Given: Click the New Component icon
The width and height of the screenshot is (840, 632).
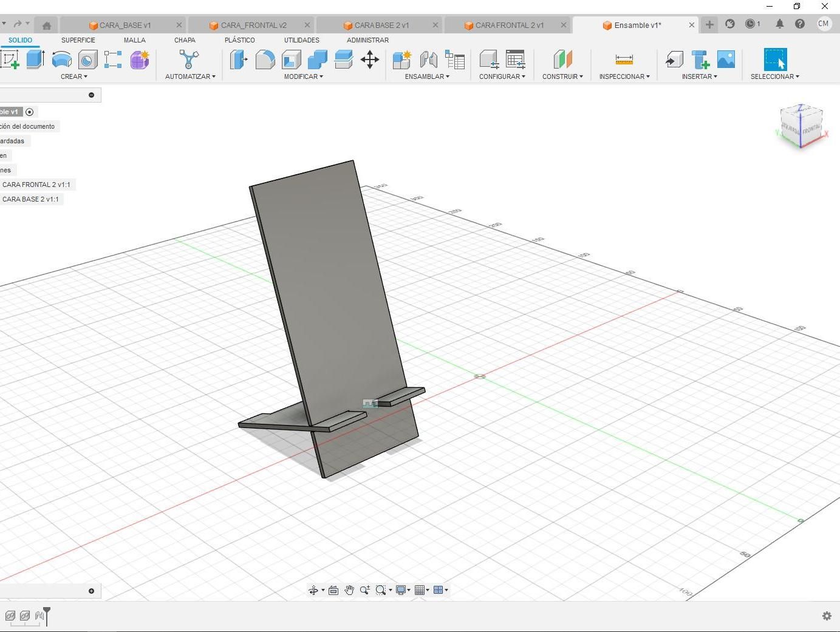Looking at the screenshot, I should pos(402,59).
